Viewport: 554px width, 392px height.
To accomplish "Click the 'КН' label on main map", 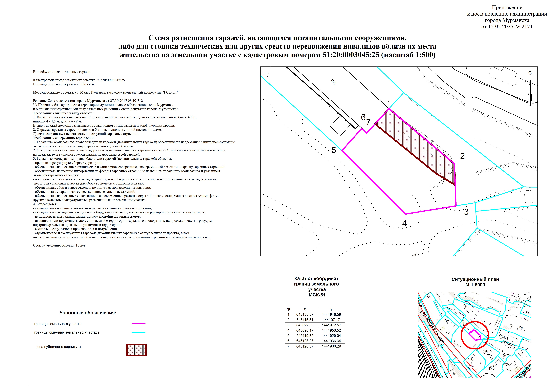I will tap(333, 82).
